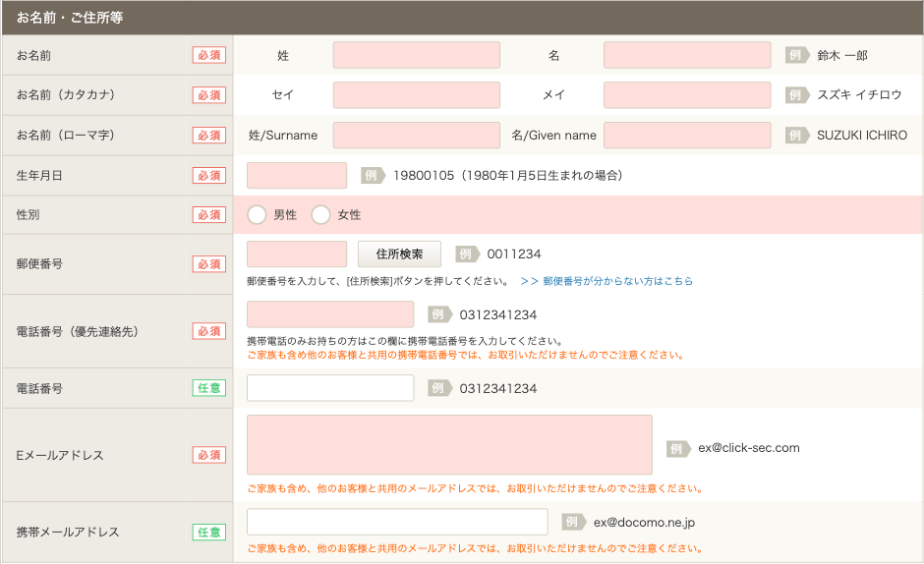Image resolution: width=924 pixels, height=564 pixels.
Task: Click the 必須 badge in 電話番号（優先連絡先）row
Action: pyautogui.click(x=209, y=331)
